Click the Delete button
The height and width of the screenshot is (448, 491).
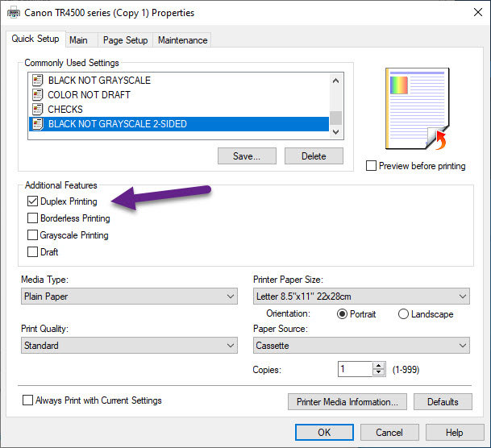pos(314,156)
